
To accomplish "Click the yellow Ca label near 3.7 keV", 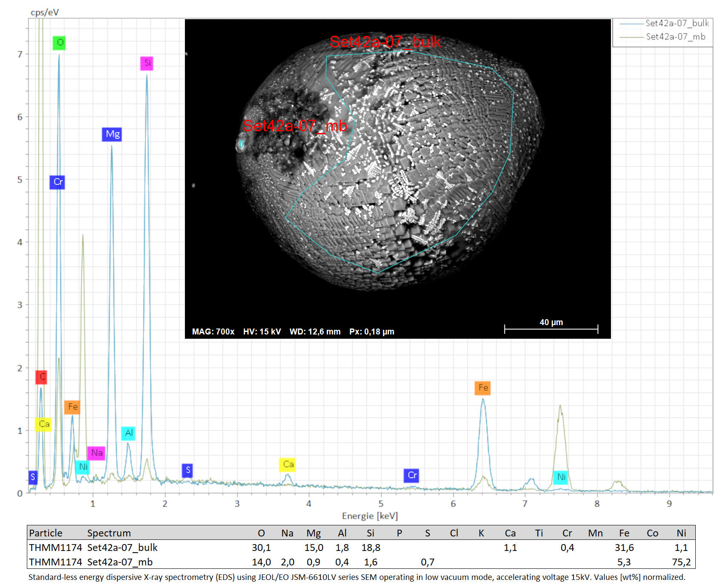I will [x=288, y=464].
